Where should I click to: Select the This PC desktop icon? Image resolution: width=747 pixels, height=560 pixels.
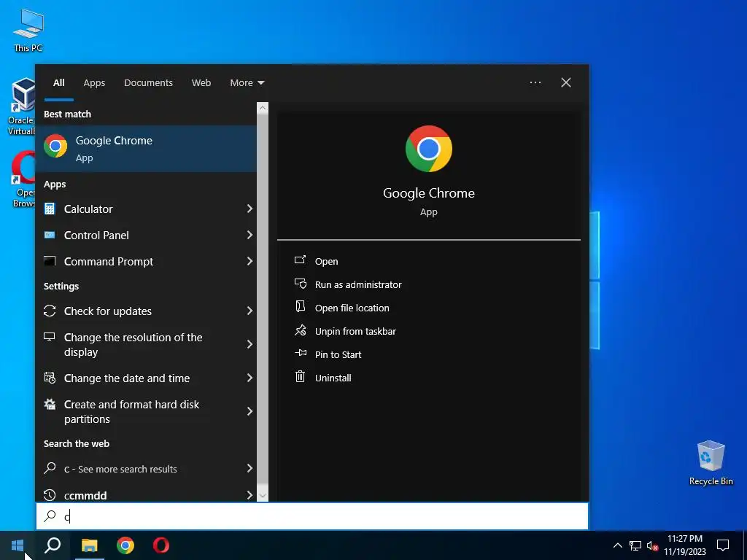click(28, 31)
